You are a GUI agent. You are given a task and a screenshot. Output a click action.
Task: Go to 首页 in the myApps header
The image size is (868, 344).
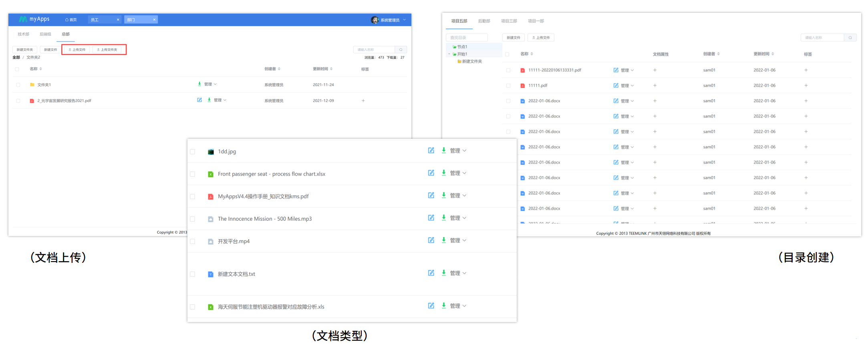tap(71, 20)
